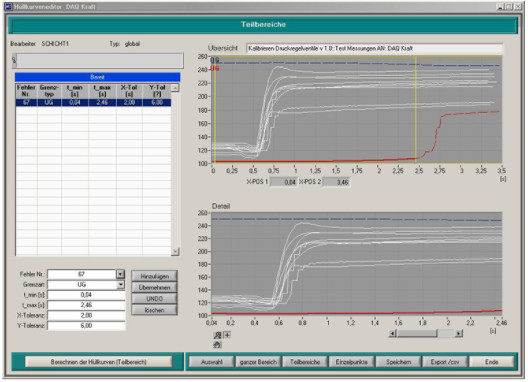Click the table scrollbar up arrow

(x=175, y=88)
